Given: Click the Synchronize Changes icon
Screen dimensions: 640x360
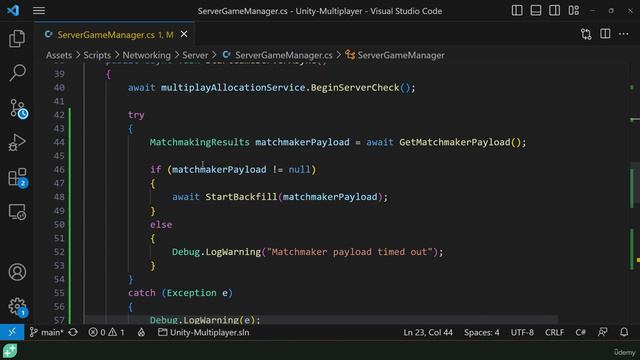Looking at the screenshot, I should point(73,332).
